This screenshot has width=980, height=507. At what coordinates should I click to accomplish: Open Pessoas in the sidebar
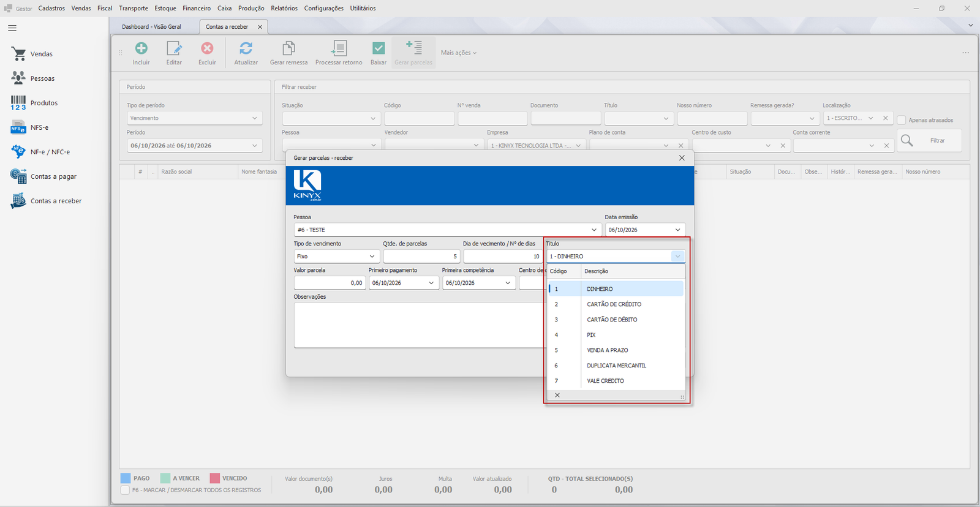pos(42,78)
